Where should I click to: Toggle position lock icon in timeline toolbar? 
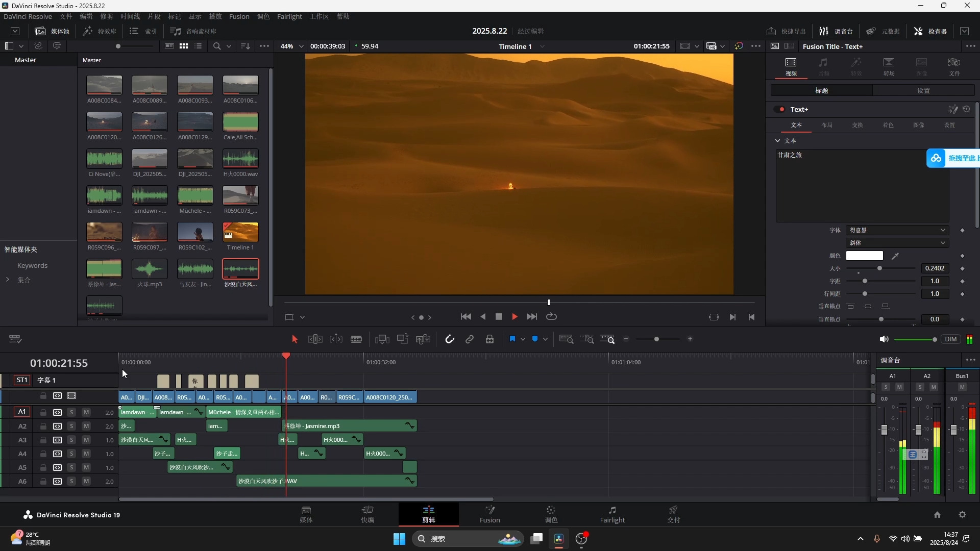pyautogui.click(x=489, y=339)
